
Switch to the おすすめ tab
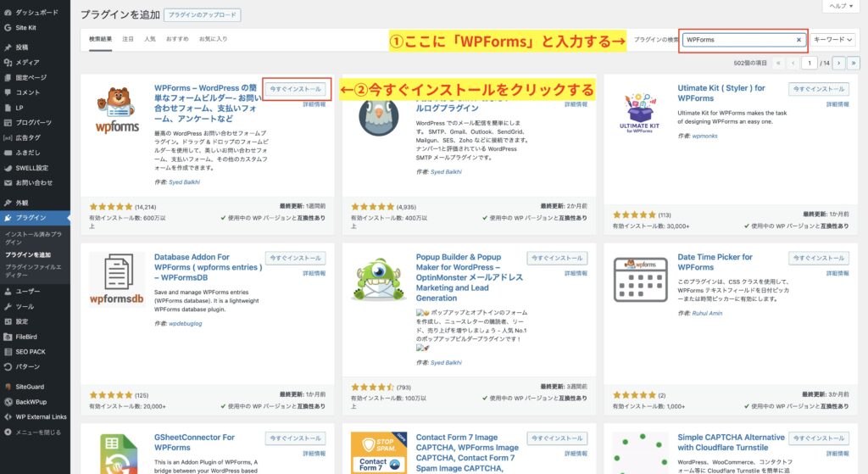[177, 39]
